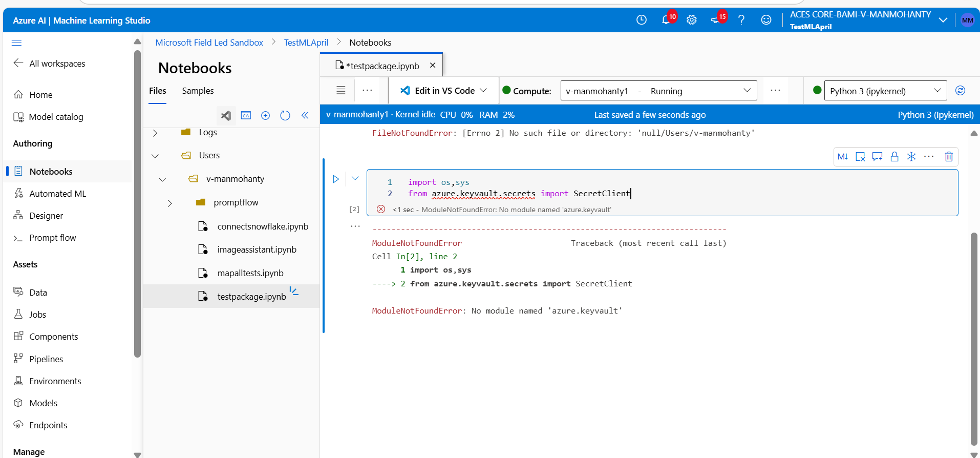Open notifications bell with 10 badge
980x458 pixels.
click(667, 20)
